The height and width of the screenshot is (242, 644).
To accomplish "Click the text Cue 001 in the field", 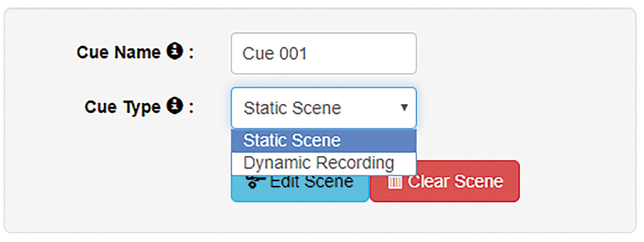I will 275,54.
